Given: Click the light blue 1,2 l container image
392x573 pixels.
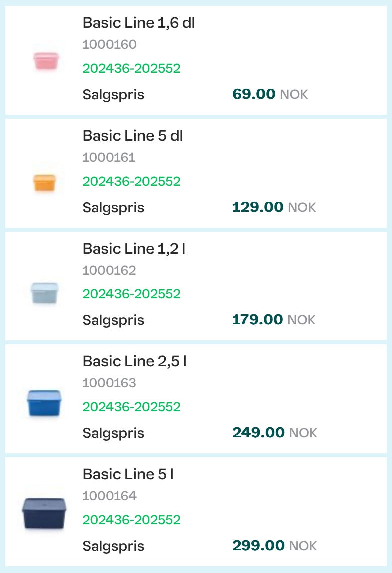Looking at the screenshot, I should coord(44,293).
